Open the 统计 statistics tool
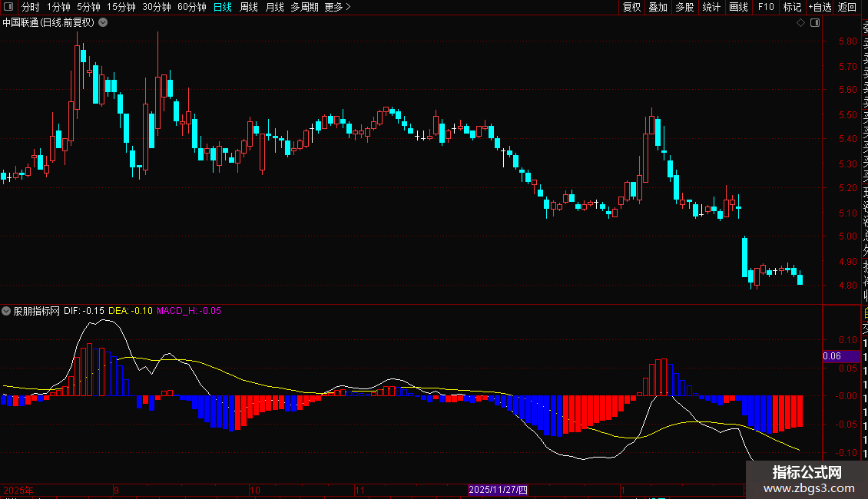 [711, 7]
